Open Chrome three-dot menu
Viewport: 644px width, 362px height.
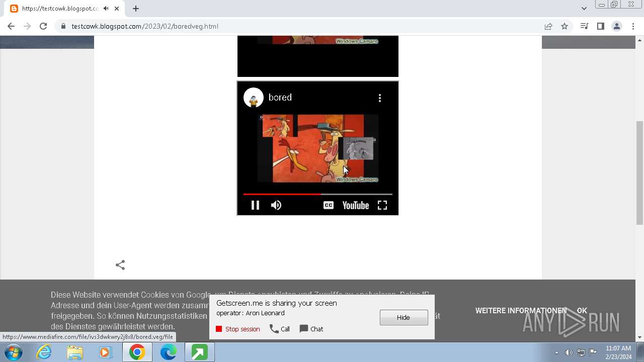[x=632, y=26]
